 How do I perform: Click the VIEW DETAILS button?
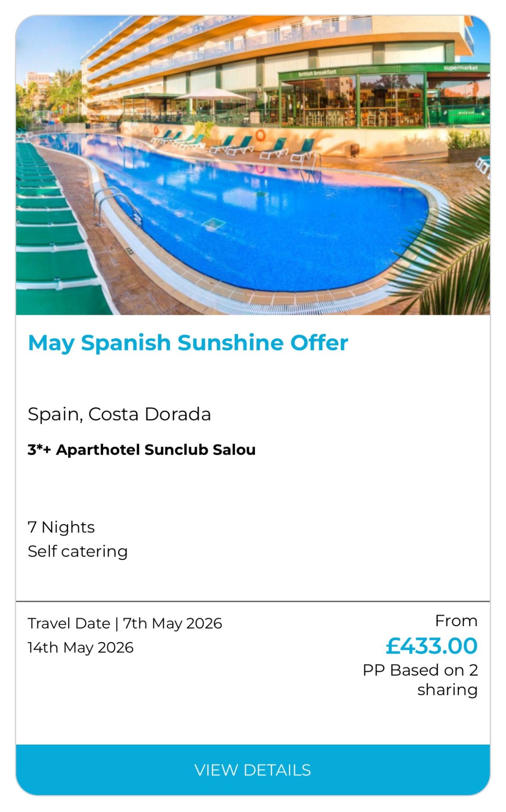click(253, 770)
